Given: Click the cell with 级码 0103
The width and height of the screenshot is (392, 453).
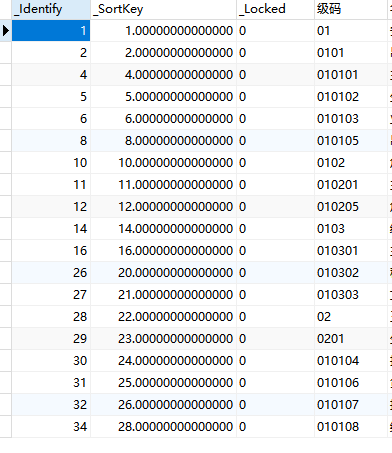Looking at the screenshot, I should point(351,229).
